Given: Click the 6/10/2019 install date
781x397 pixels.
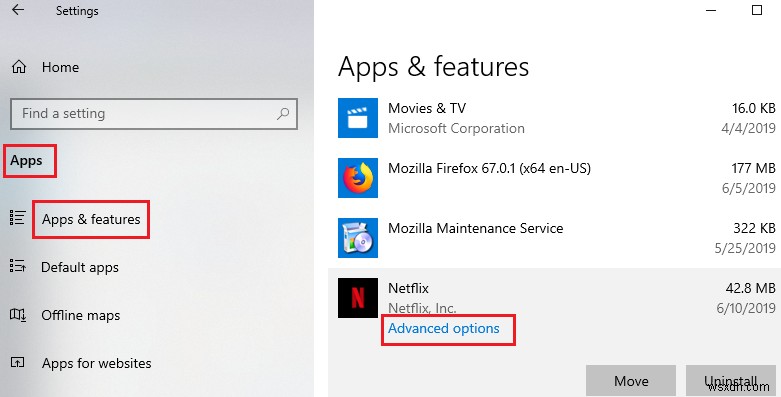Looking at the screenshot, I should (x=746, y=308).
